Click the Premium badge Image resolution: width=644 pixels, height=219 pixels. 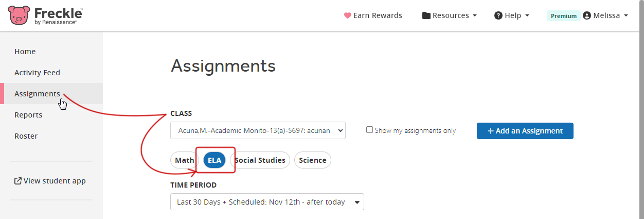(564, 15)
